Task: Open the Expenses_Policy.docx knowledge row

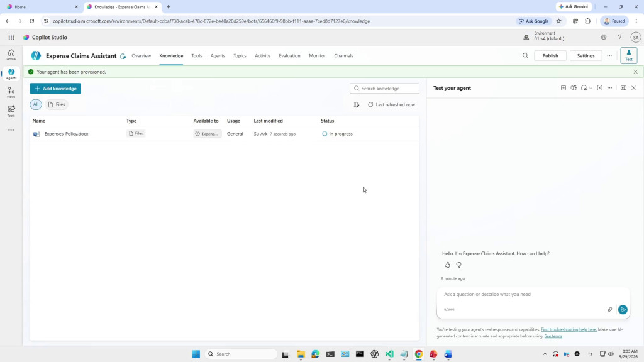Action: pyautogui.click(x=225, y=134)
